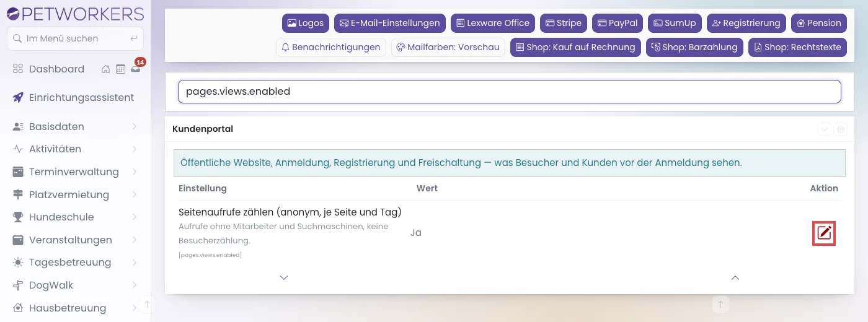Open the home icon beside Dashboard
Screen dimensions: 868x322
[106, 69]
